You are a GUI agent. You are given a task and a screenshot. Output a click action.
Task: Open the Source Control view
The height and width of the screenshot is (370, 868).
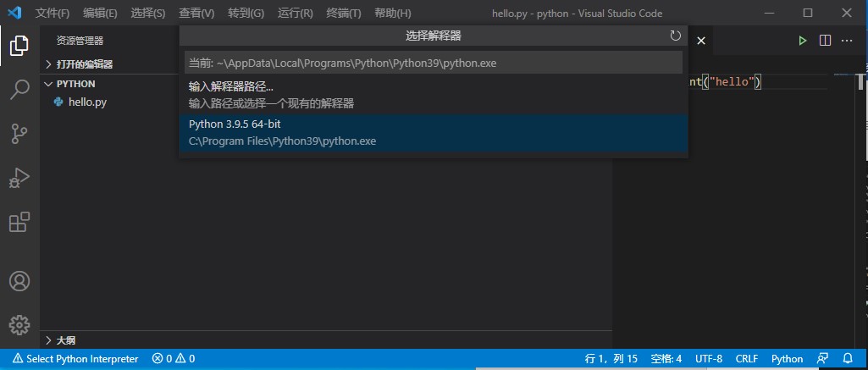click(x=19, y=134)
